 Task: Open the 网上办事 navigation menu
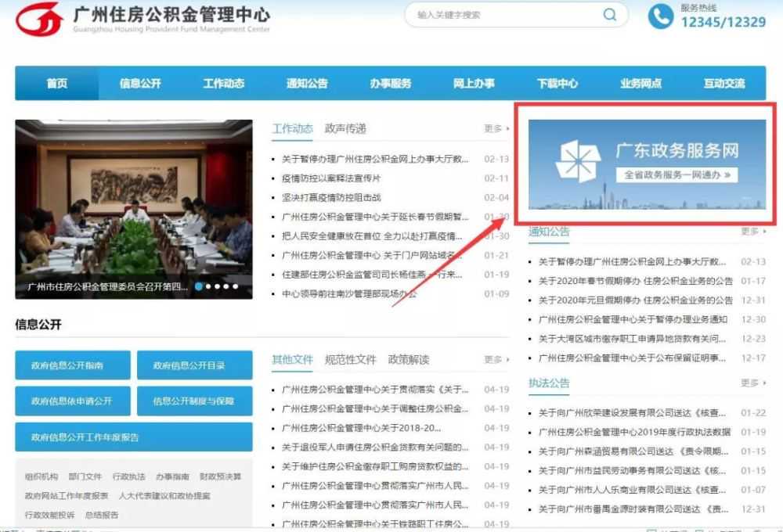tap(474, 84)
